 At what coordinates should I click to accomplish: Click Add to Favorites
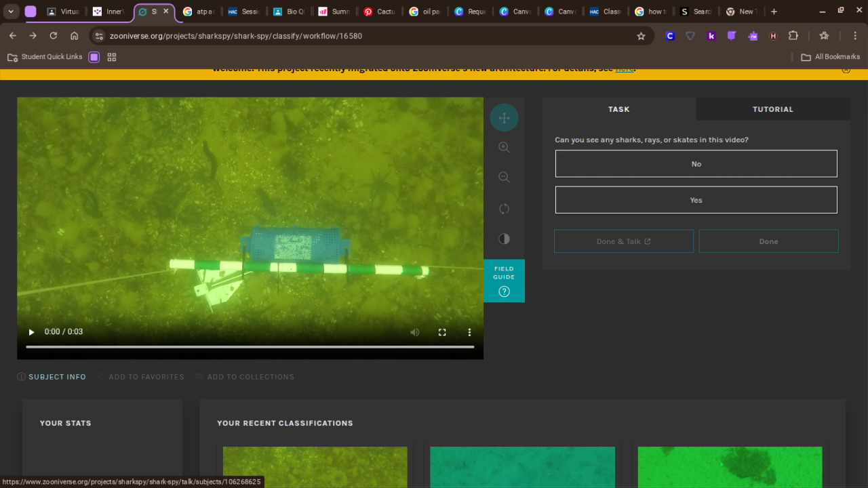coord(141,377)
